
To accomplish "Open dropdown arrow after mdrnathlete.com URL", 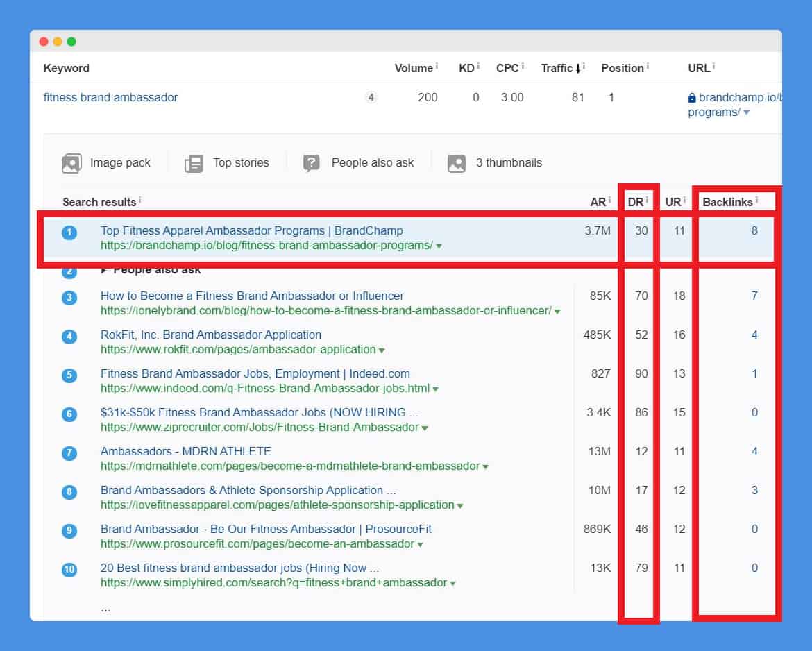I will click(x=486, y=467).
